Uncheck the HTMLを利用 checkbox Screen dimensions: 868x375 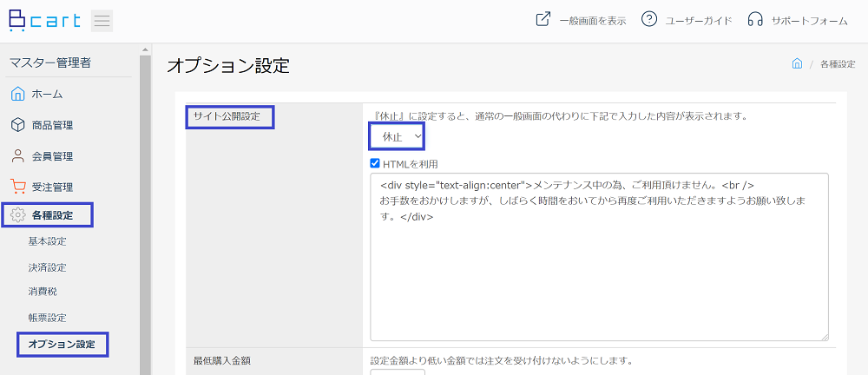[x=375, y=164]
